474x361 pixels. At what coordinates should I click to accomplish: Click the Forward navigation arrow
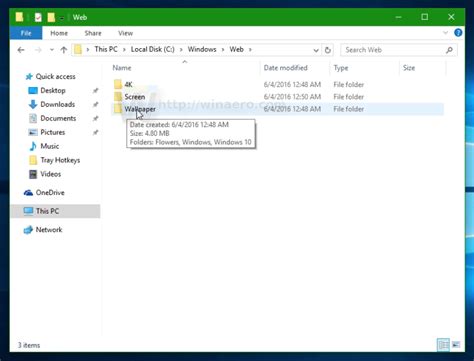click(x=38, y=50)
